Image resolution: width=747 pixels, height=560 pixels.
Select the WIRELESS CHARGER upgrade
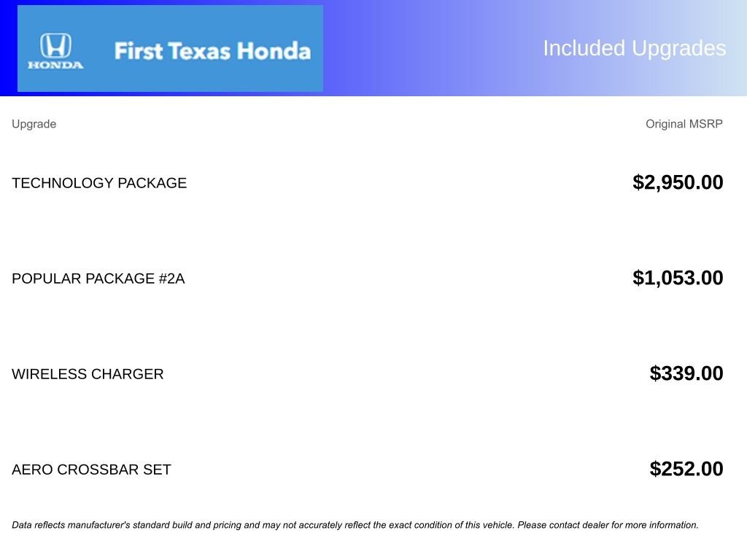[88, 374]
